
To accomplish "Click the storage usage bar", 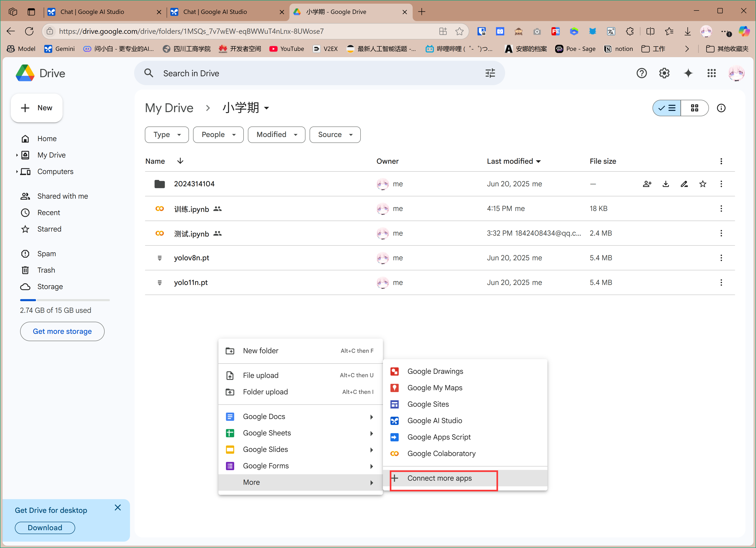I will click(x=65, y=300).
